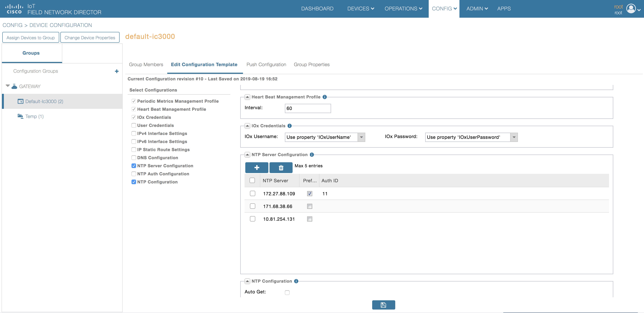
Task: Add a new configuration group
Action: pyautogui.click(x=116, y=71)
